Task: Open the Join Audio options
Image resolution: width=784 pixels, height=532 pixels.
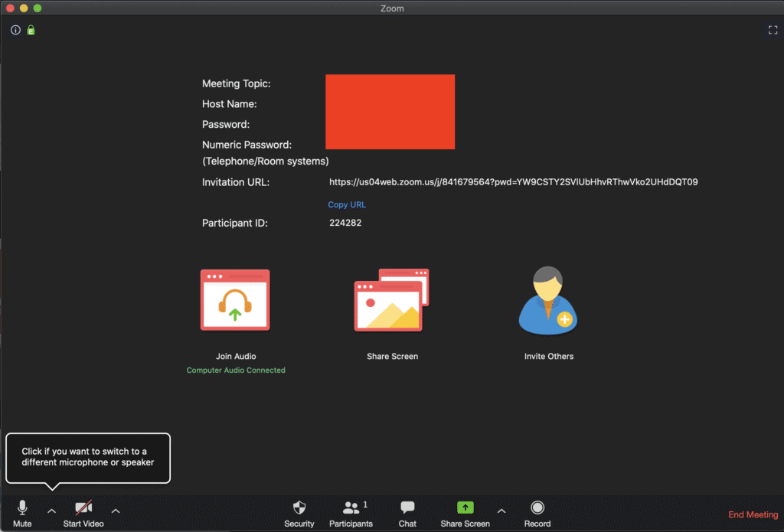Action: click(235, 300)
